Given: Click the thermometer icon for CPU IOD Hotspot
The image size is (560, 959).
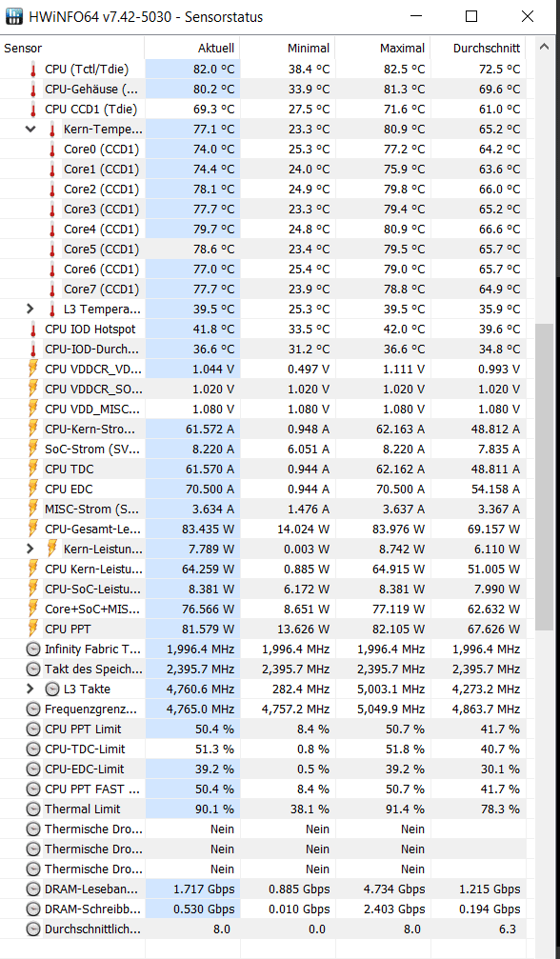Looking at the screenshot, I should (x=33, y=330).
